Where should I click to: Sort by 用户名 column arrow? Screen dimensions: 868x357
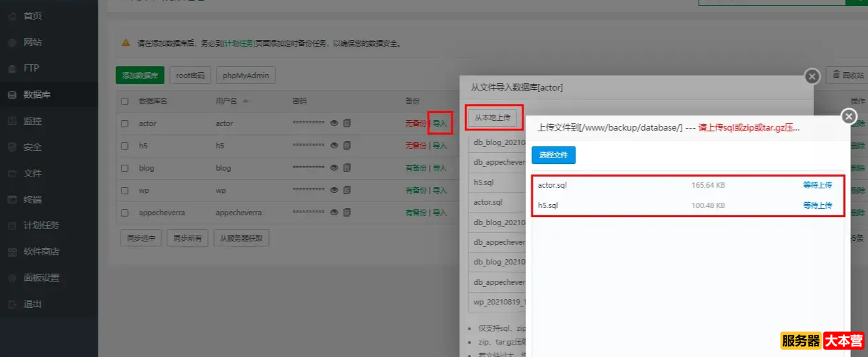(x=245, y=101)
